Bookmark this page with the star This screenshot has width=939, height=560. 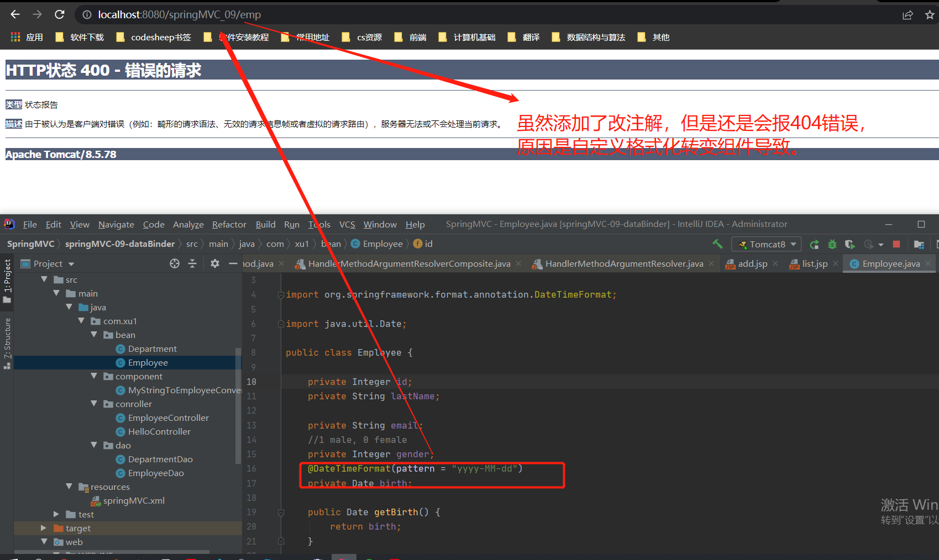click(x=930, y=15)
